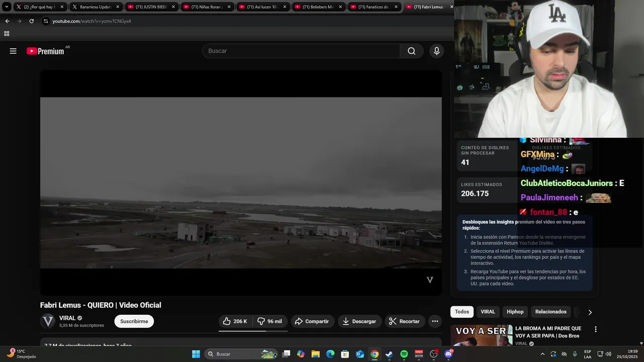644x362 pixels.
Task: Select the VIRAL filter chip
Action: (488, 312)
